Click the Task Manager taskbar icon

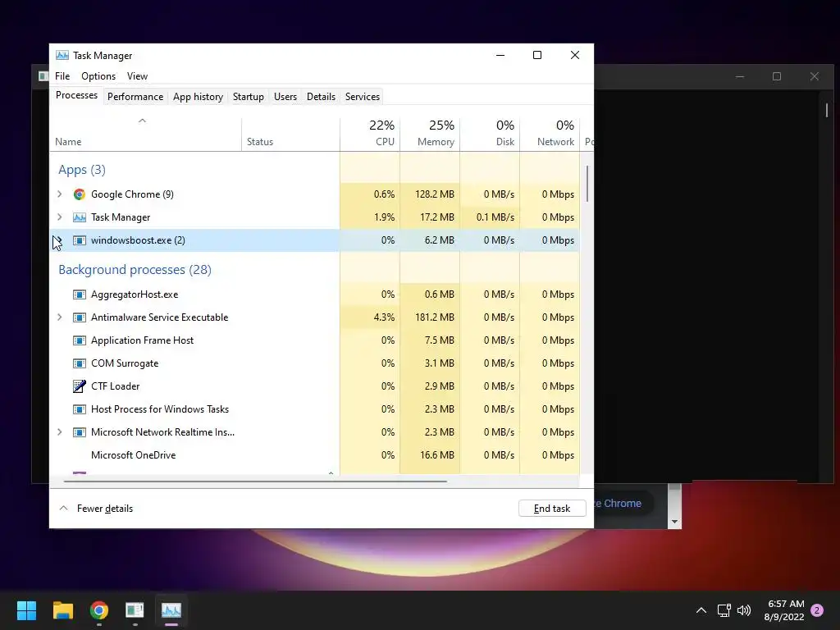point(171,610)
